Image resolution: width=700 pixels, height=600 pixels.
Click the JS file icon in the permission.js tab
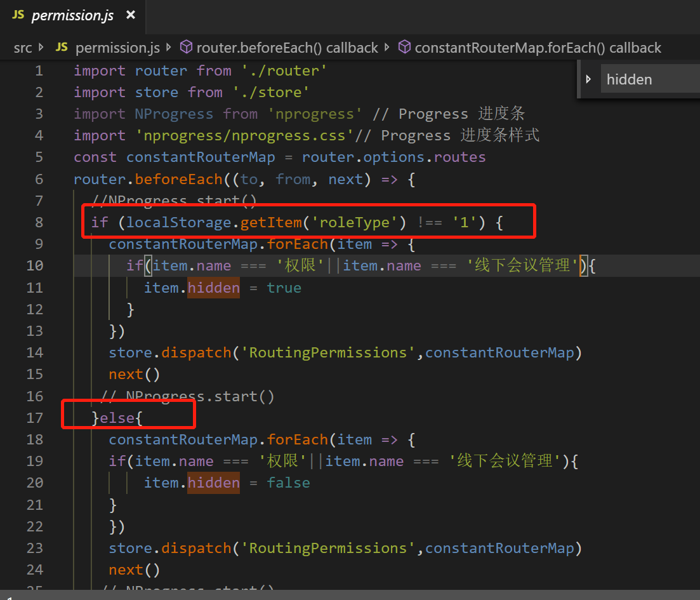pyautogui.click(x=18, y=15)
